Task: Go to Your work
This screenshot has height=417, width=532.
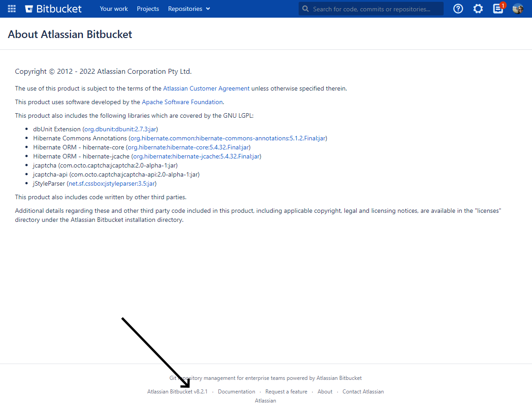Action: (x=114, y=9)
